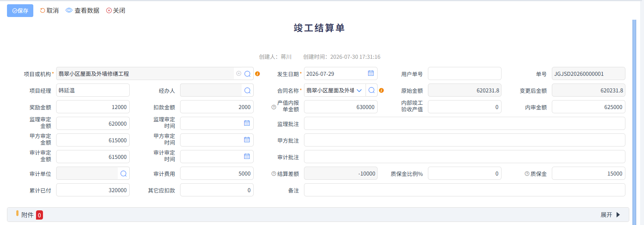Open the calendar for 甲方审定时间
The height and width of the screenshot is (225, 644).
(247, 140)
